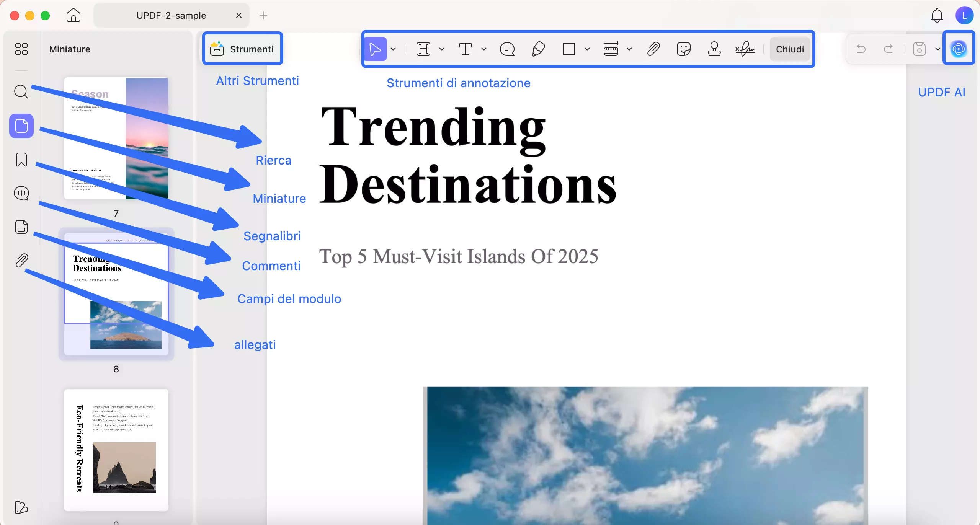Toggle the thumbnails panel sidebar button
Screen dimensions: 980x525
pyautogui.click(x=21, y=126)
